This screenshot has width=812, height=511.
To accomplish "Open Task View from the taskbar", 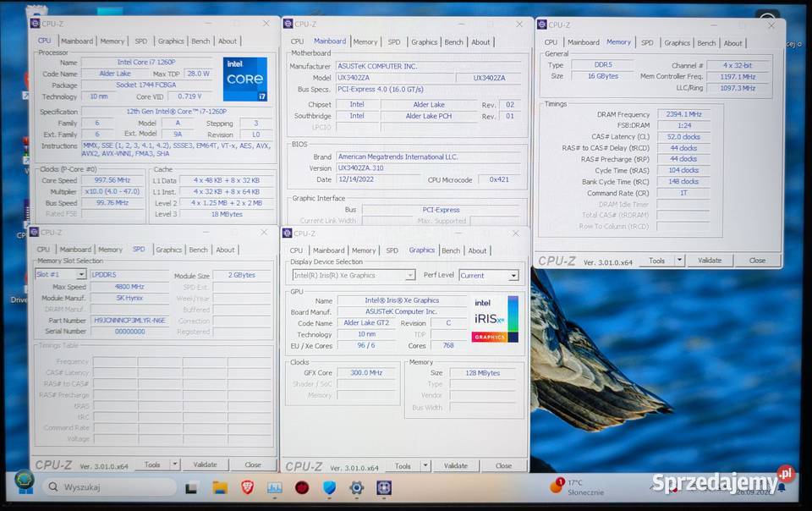I will [191, 487].
